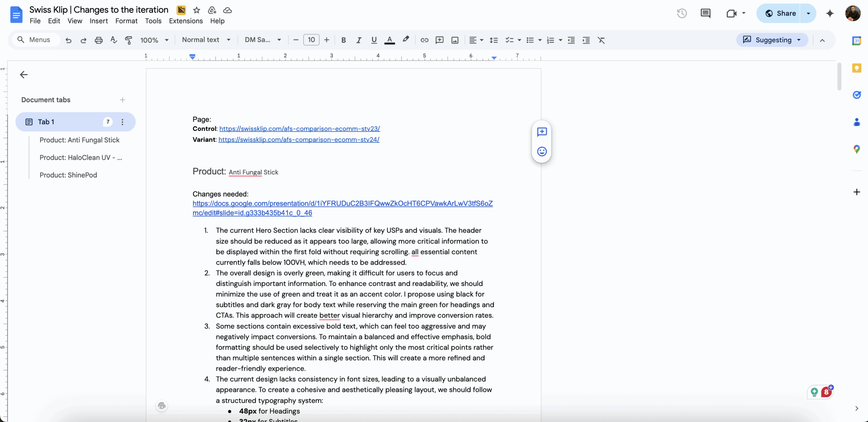Jump to Product: ShinePod outline heading
The width and height of the screenshot is (868, 422).
(x=68, y=175)
